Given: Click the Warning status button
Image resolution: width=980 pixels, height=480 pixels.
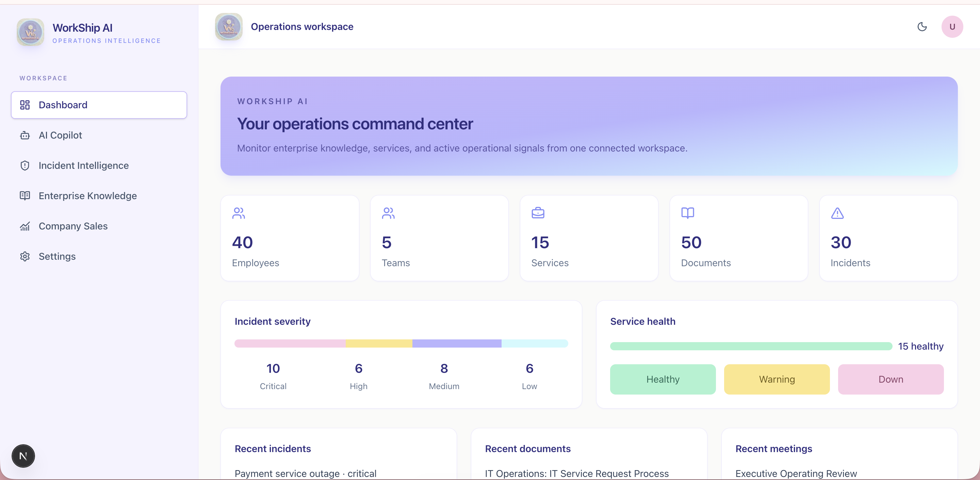Looking at the screenshot, I should tap(777, 379).
